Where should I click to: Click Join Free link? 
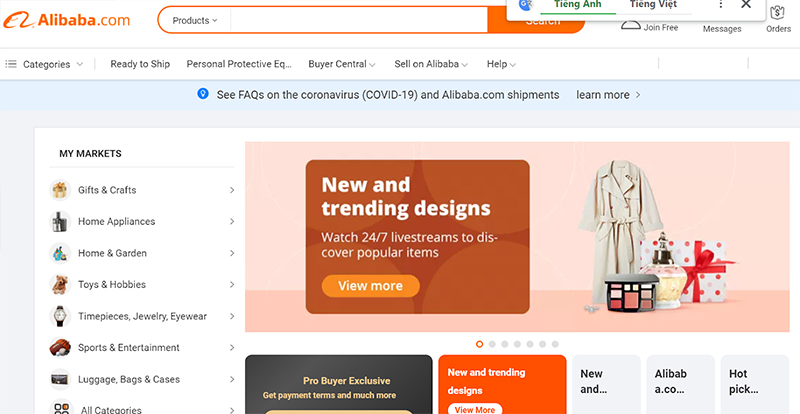click(660, 28)
